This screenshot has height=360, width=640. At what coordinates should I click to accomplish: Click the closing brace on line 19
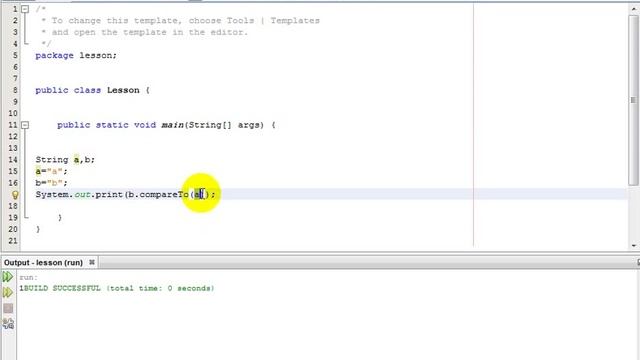pyautogui.click(x=60, y=218)
